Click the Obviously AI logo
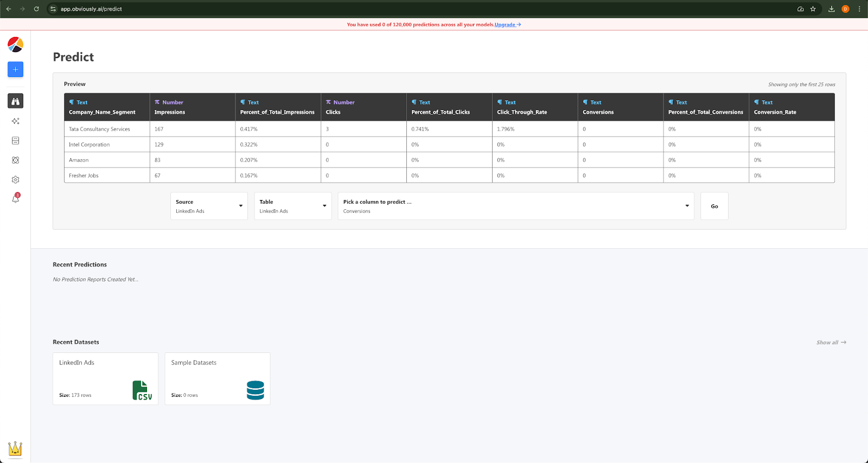This screenshot has height=463, width=868. (x=15, y=44)
